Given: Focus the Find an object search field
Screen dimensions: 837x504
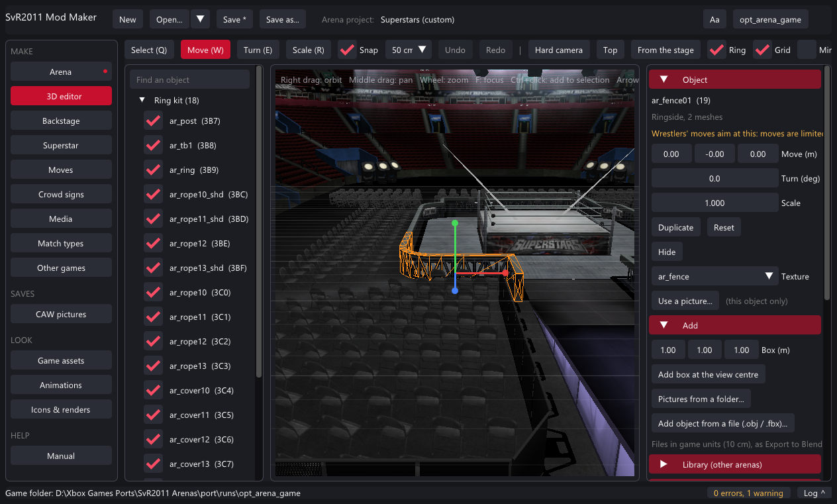Looking at the screenshot, I should tap(189, 79).
